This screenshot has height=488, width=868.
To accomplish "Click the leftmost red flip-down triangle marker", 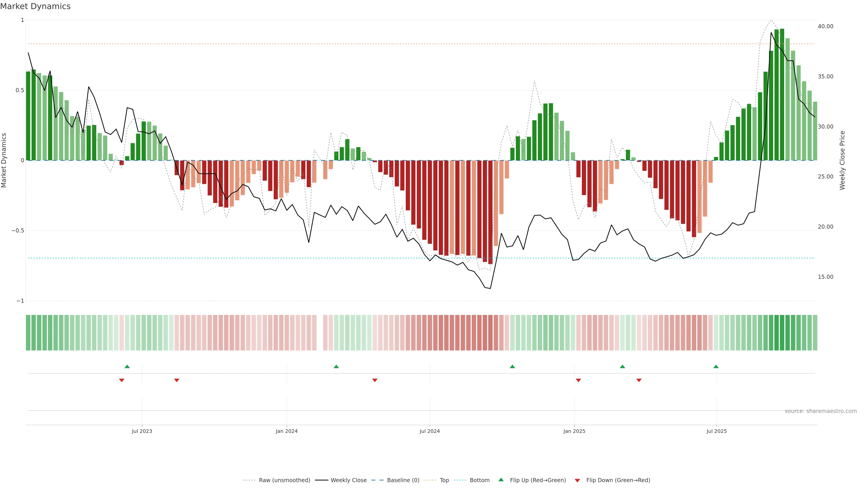I will click(122, 380).
